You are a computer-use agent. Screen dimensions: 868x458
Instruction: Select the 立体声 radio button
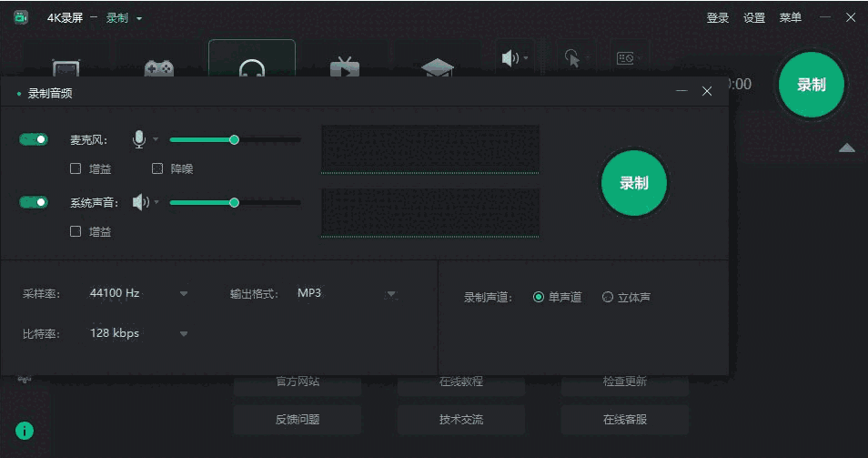607,297
